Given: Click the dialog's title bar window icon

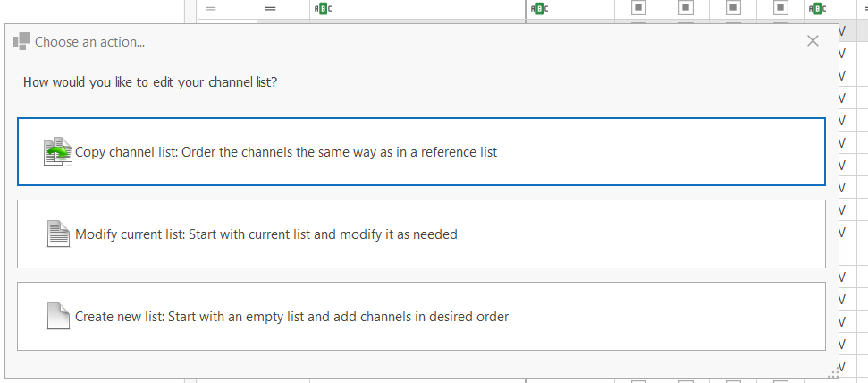Looking at the screenshot, I should click(x=21, y=41).
